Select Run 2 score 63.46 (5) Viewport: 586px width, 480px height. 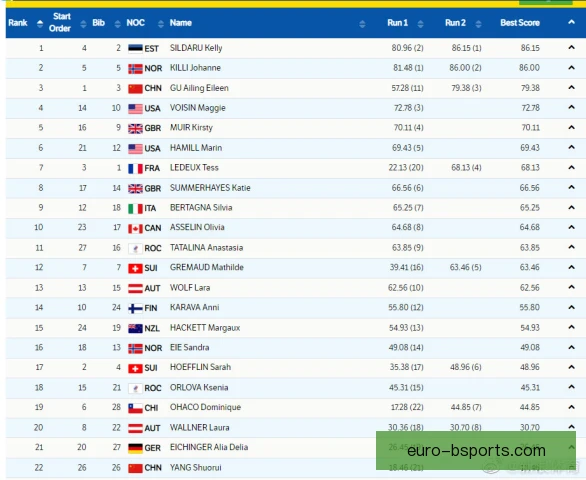466,267
